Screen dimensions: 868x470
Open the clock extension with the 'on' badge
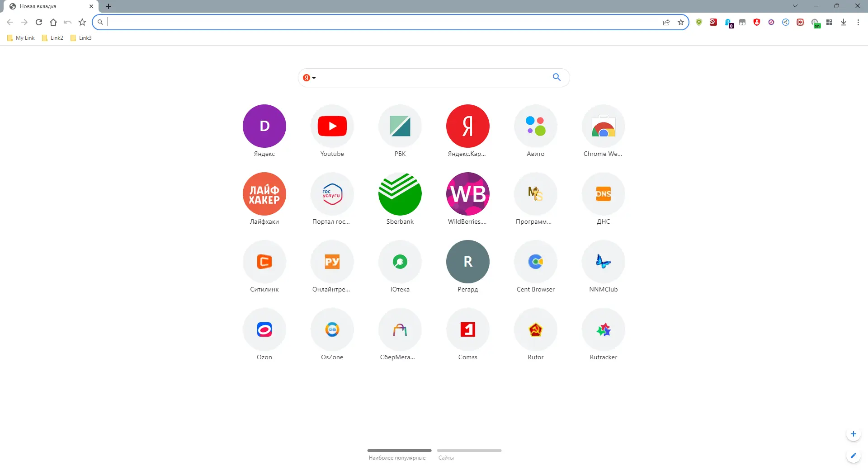click(816, 23)
